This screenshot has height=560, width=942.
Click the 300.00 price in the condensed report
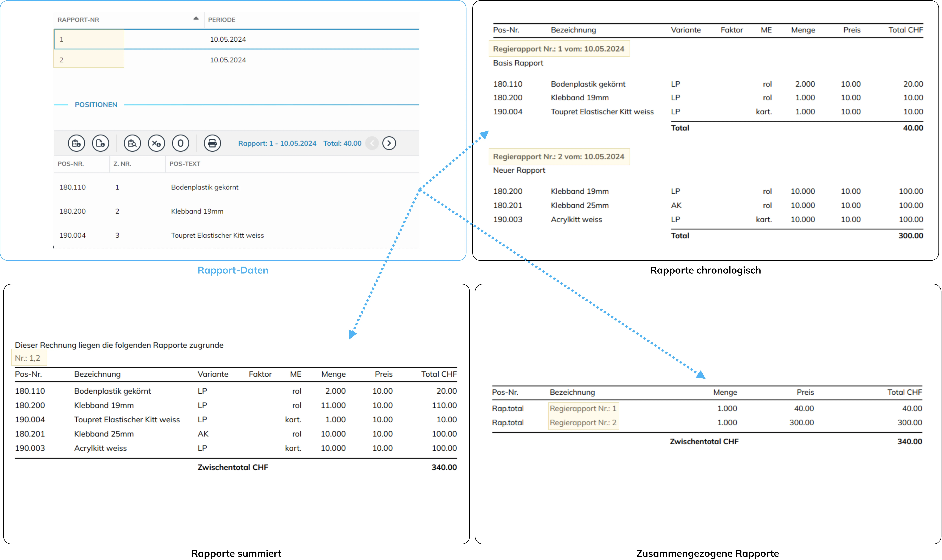pos(801,423)
